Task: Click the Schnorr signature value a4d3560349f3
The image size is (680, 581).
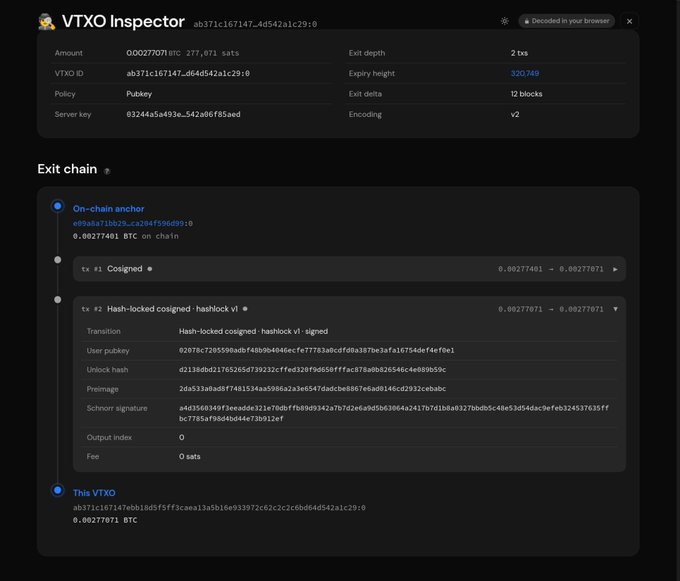Action: coord(394,413)
